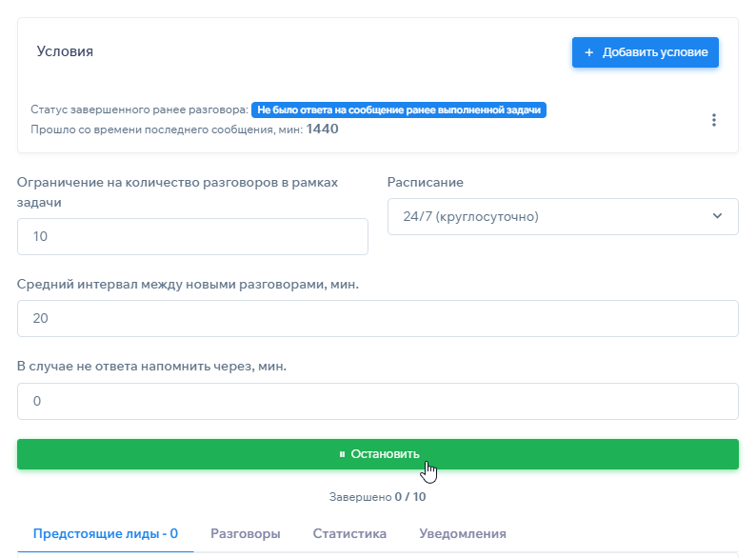This screenshot has height=558, width=756.
Task: Click the stop icon on the green button
Action: point(342,454)
